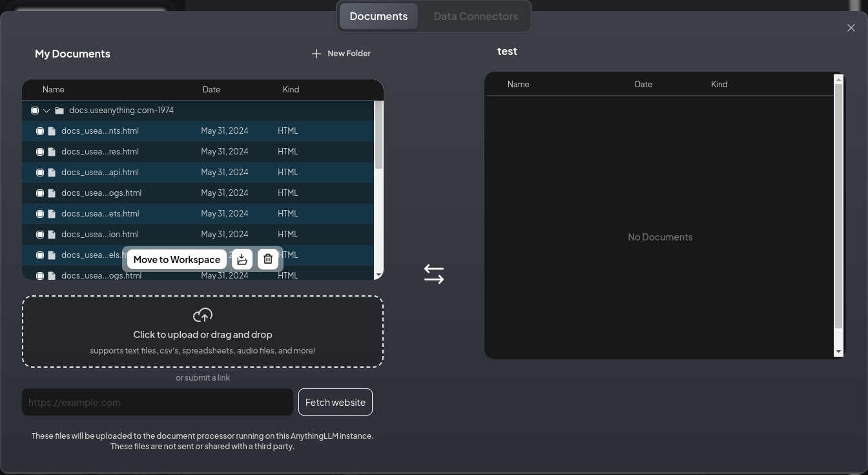The height and width of the screenshot is (475, 868).
Task: Click the Move to Workspace button
Action: (x=177, y=259)
